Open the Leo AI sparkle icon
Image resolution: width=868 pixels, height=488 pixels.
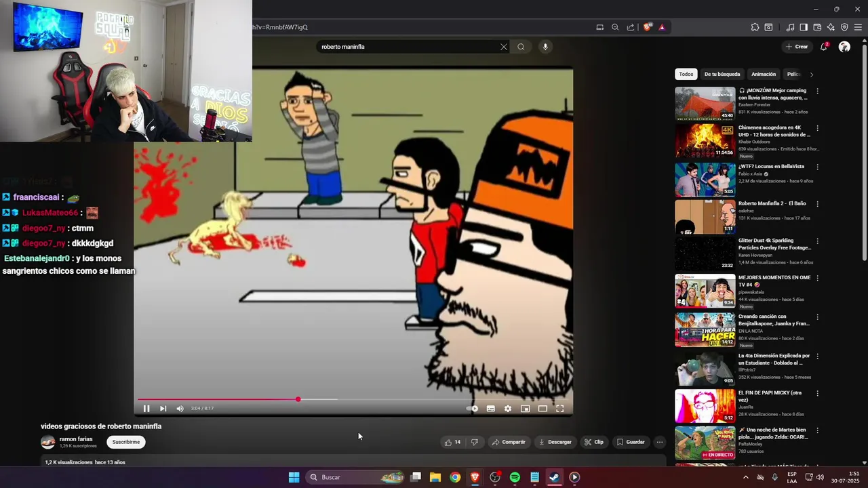(x=831, y=27)
